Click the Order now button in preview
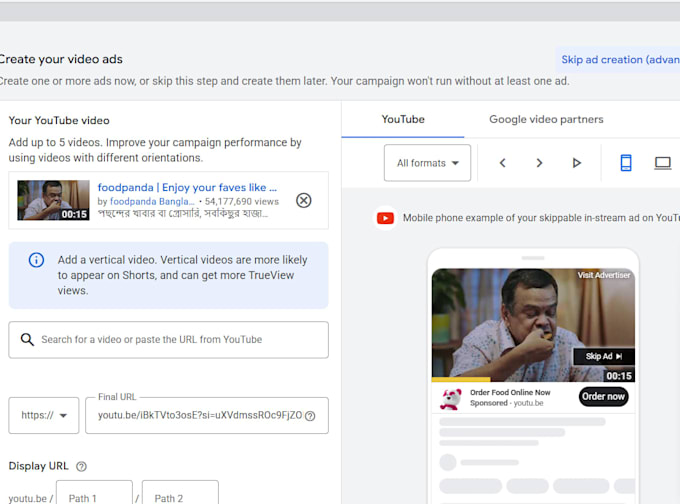 [603, 396]
